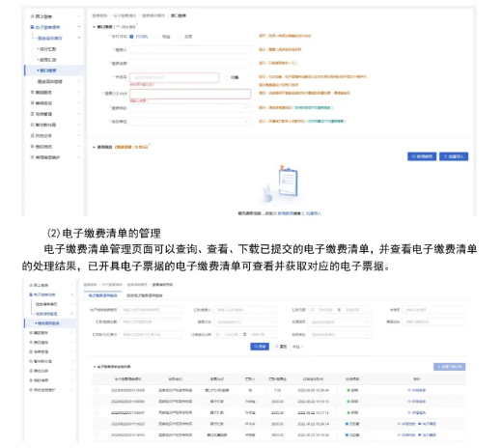This screenshot has height=448, width=501.
Task: Click the 网上缴费 icon in upper sidebar
Action: point(32,16)
